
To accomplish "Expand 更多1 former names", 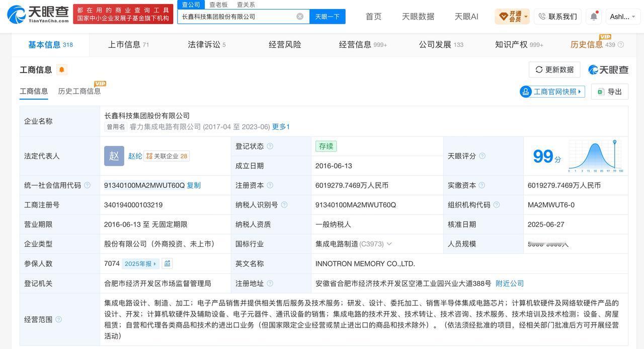I will 281,127.
